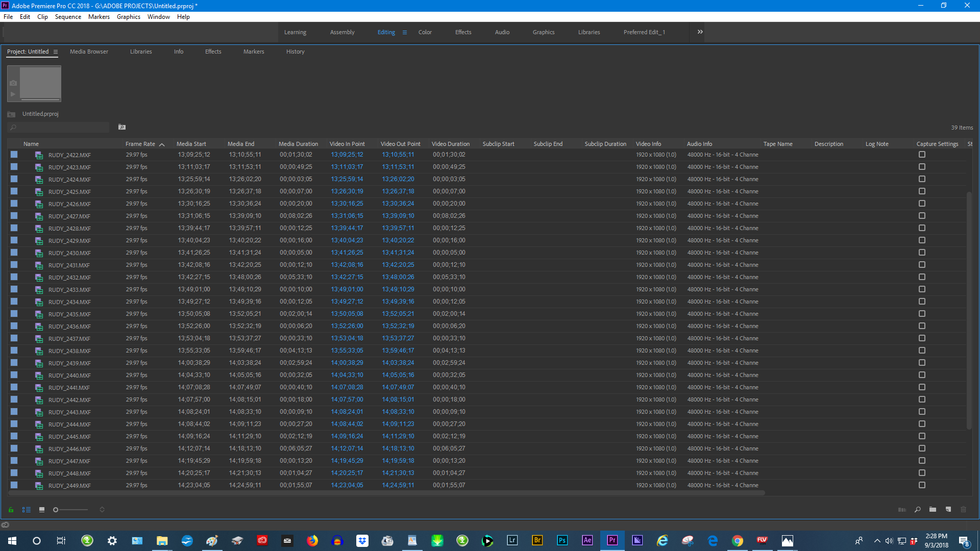Click the vertical scrollbar of clip list
980x551 pixels.
(969, 311)
